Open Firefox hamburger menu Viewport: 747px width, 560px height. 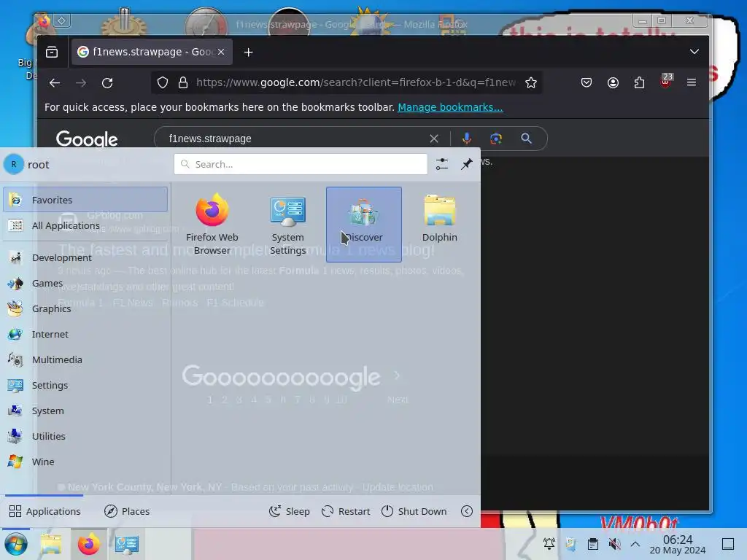pos(692,83)
